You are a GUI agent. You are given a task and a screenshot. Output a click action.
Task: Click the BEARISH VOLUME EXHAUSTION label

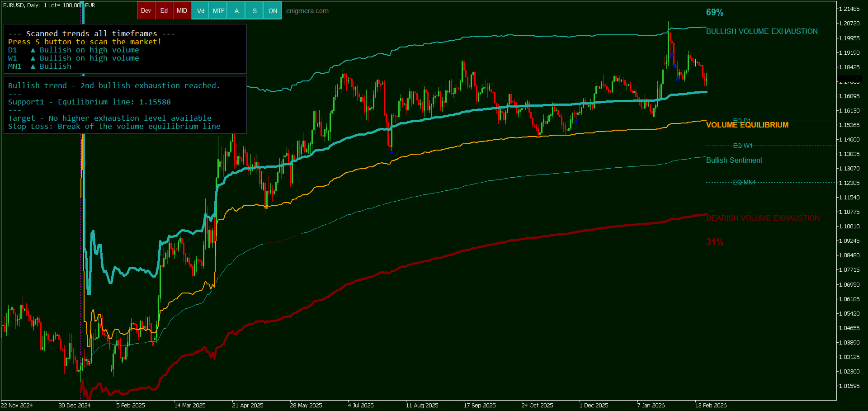point(763,218)
